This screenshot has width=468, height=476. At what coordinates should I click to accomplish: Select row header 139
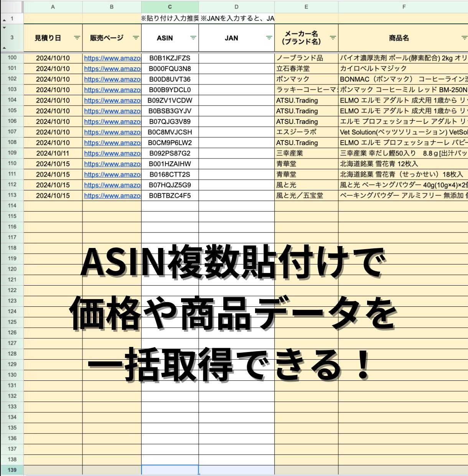pos(12,470)
